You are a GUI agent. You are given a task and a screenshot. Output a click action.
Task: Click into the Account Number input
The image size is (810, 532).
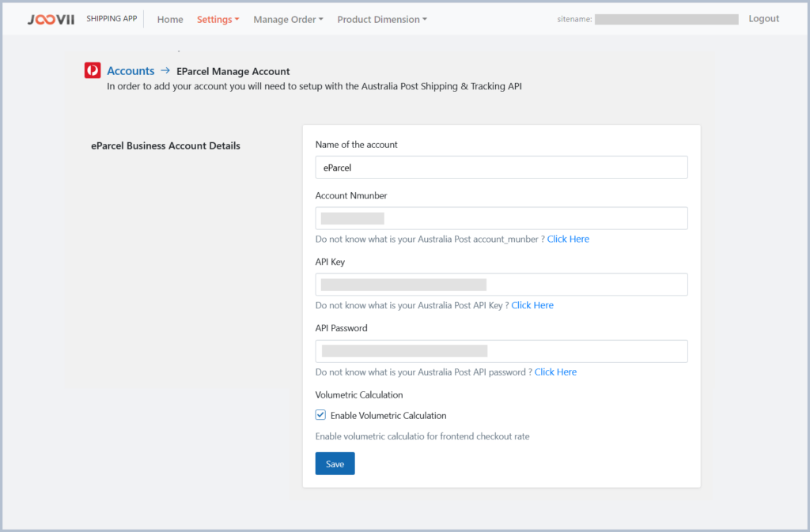pyautogui.click(x=501, y=218)
